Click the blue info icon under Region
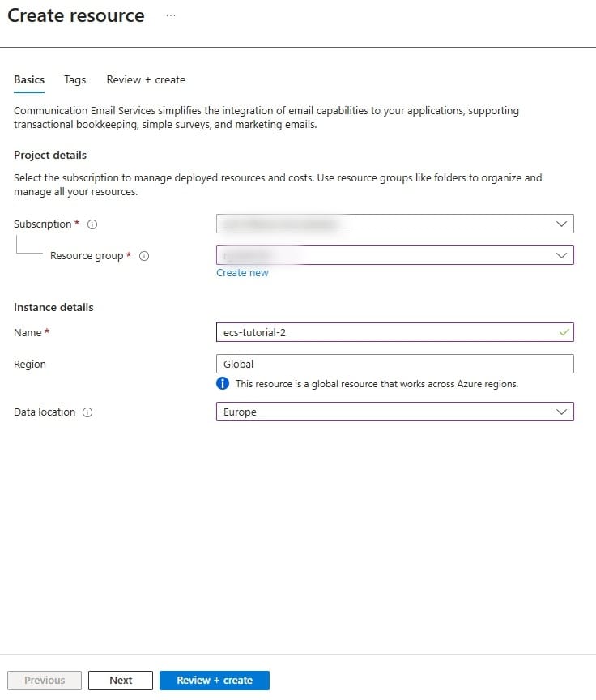Image resolution: width=596 pixels, height=700 pixels. point(223,383)
